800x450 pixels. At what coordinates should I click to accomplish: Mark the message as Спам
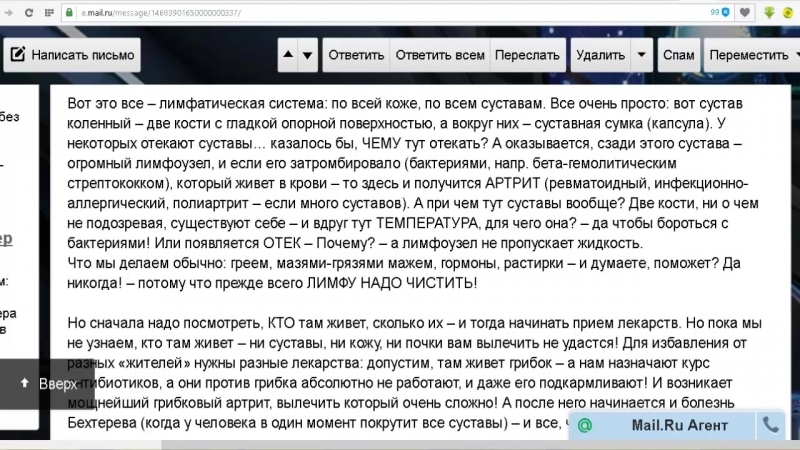pos(679,55)
